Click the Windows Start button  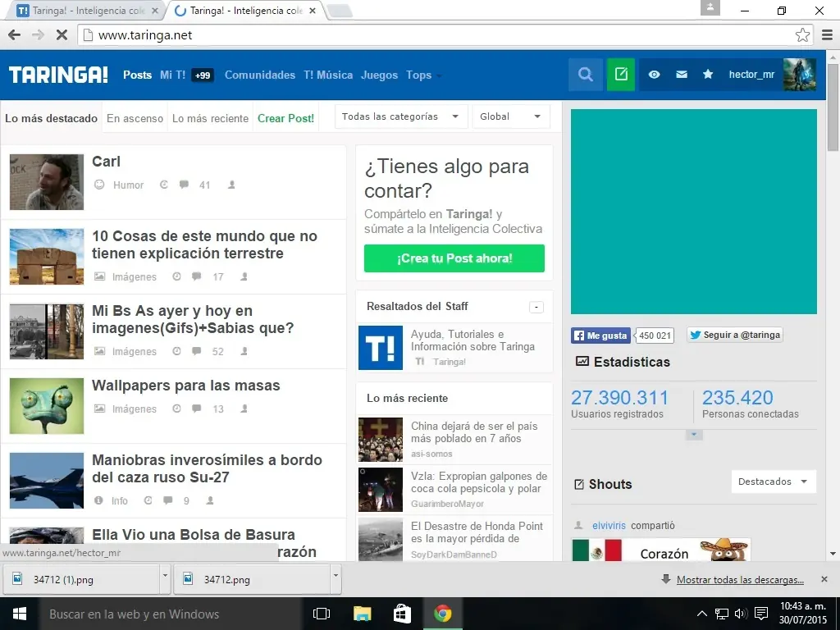click(x=20, y=614)
